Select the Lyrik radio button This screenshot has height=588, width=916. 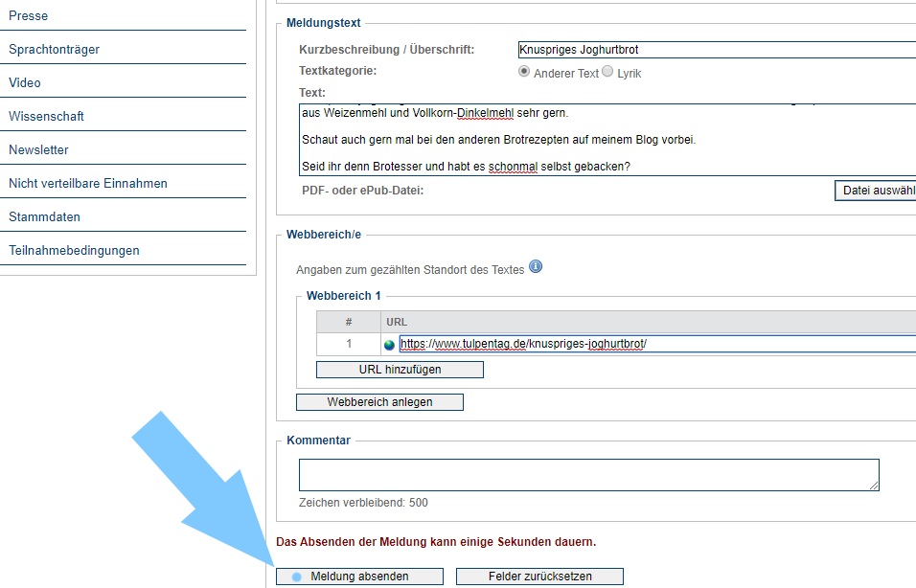click(x=607, y=71)
